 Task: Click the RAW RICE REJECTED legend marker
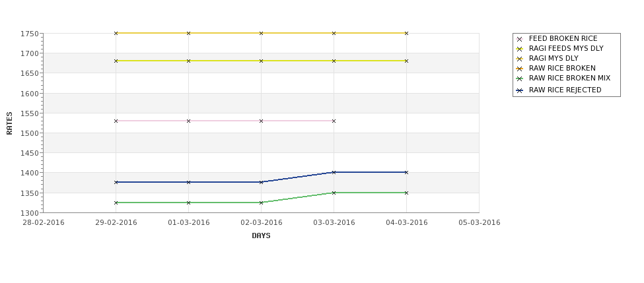coord(519,90)
